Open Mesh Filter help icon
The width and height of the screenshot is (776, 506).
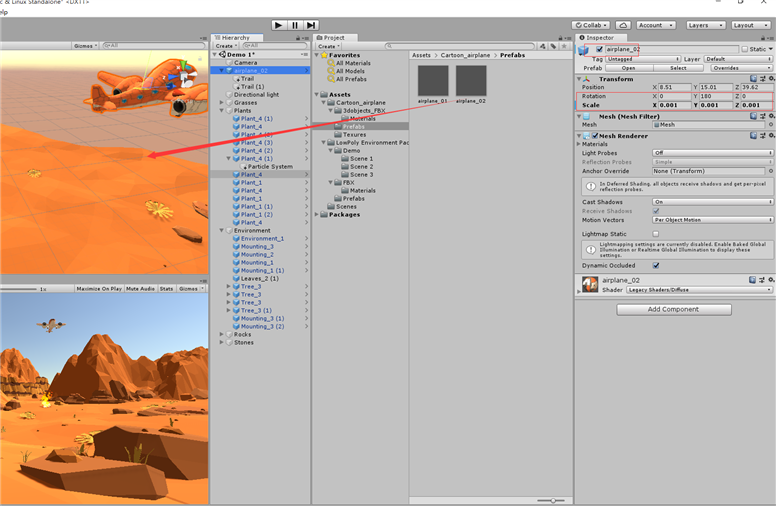click(x=753, y=116)
